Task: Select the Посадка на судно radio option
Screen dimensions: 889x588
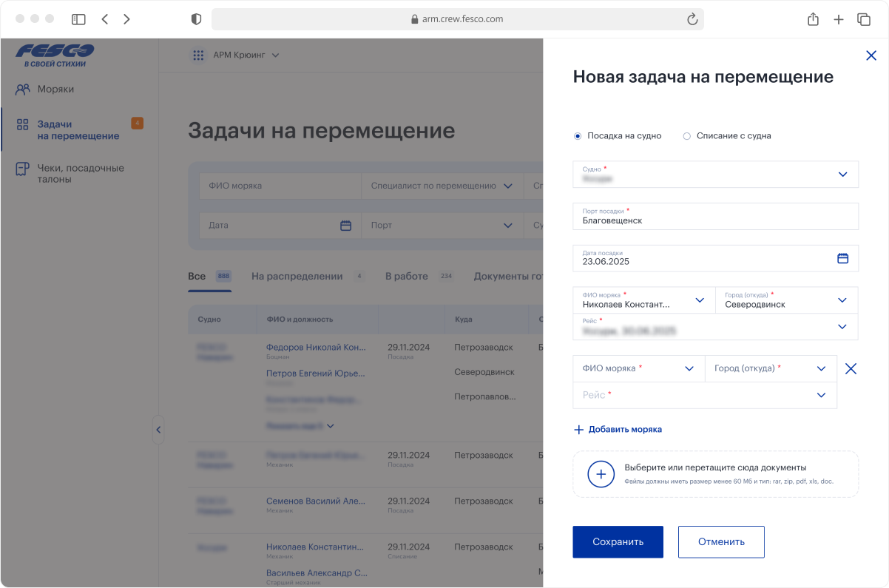Action: click(578, 136)
